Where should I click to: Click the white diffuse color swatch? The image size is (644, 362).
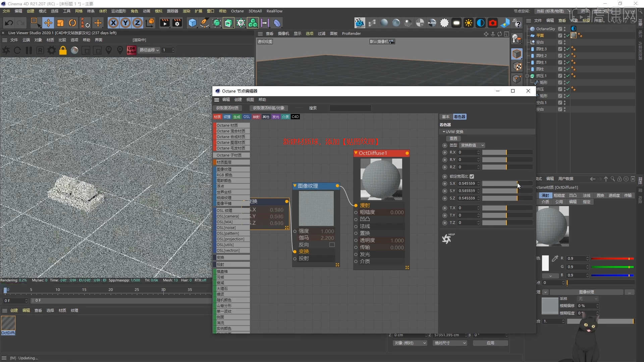click(x=545, y=263)
